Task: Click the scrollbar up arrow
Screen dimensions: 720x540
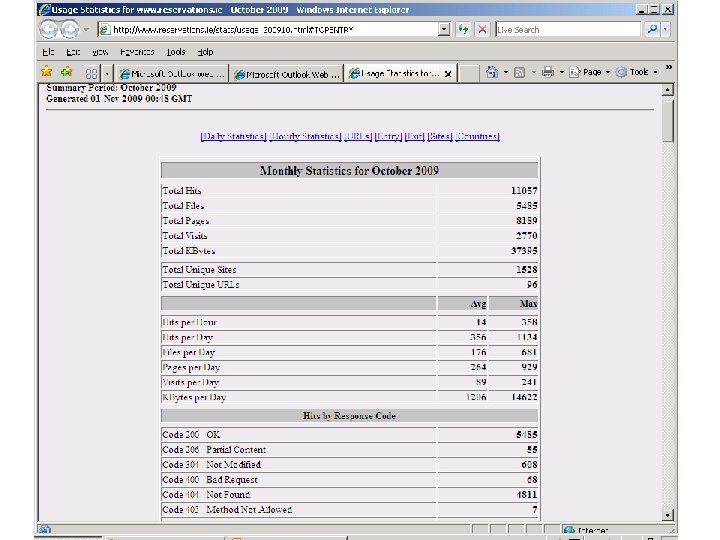Action: (668, 90)
